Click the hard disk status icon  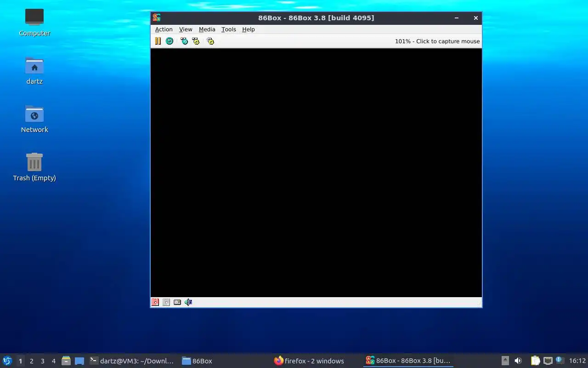[x=177, y=302]
